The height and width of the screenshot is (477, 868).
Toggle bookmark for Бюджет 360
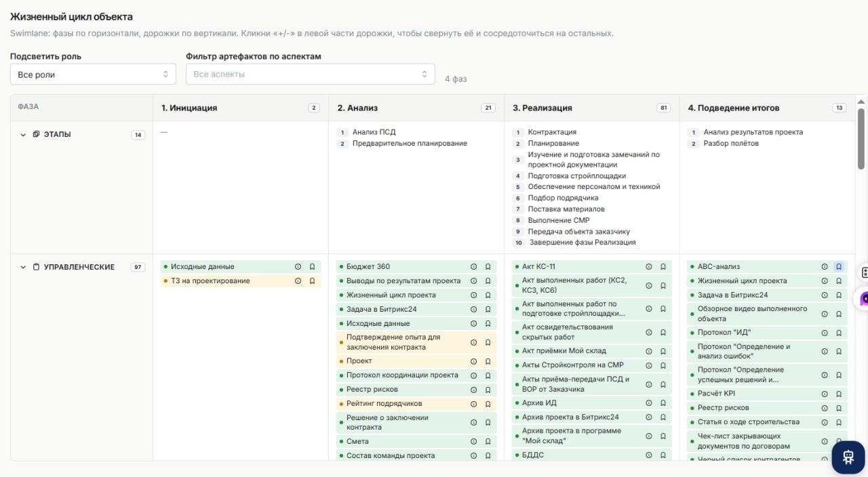pyautogui.click(x=488, y=267)
